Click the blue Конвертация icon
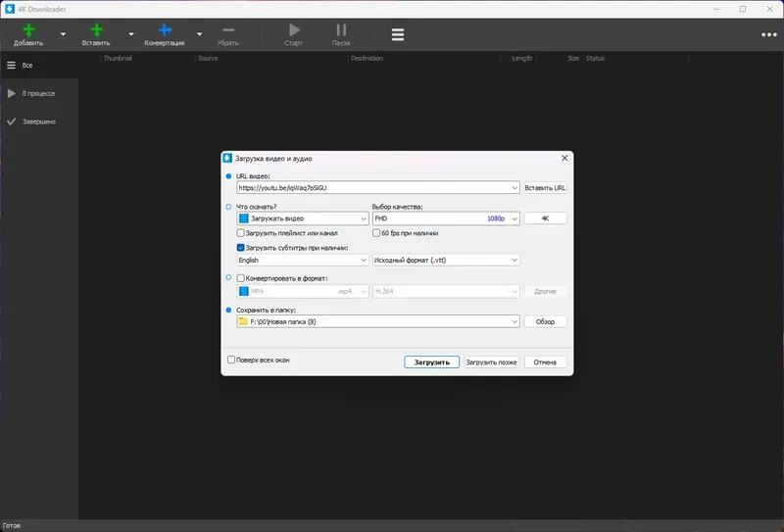Screen dimensions: 784x532 coord(165,30)
